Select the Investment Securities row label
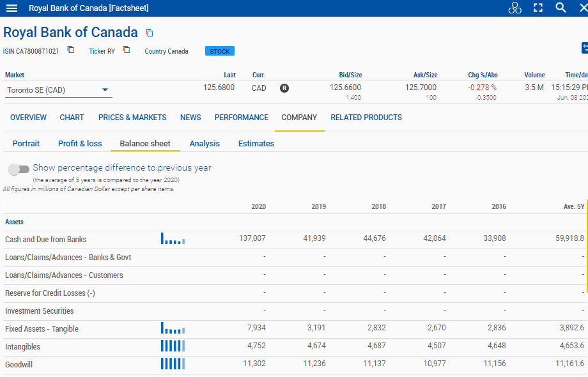 pyautogui.click(x=40, y=311)
